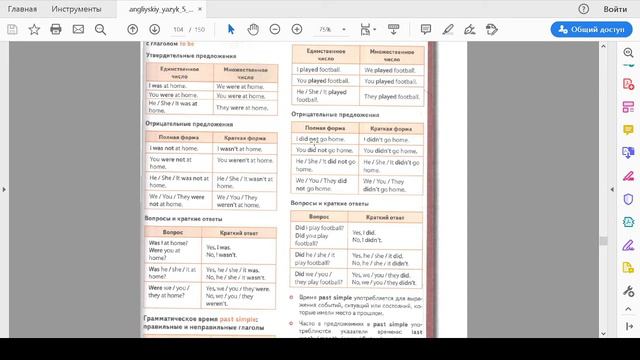Zoom in with plus icon
640x360 pixels.
(297, 29)
